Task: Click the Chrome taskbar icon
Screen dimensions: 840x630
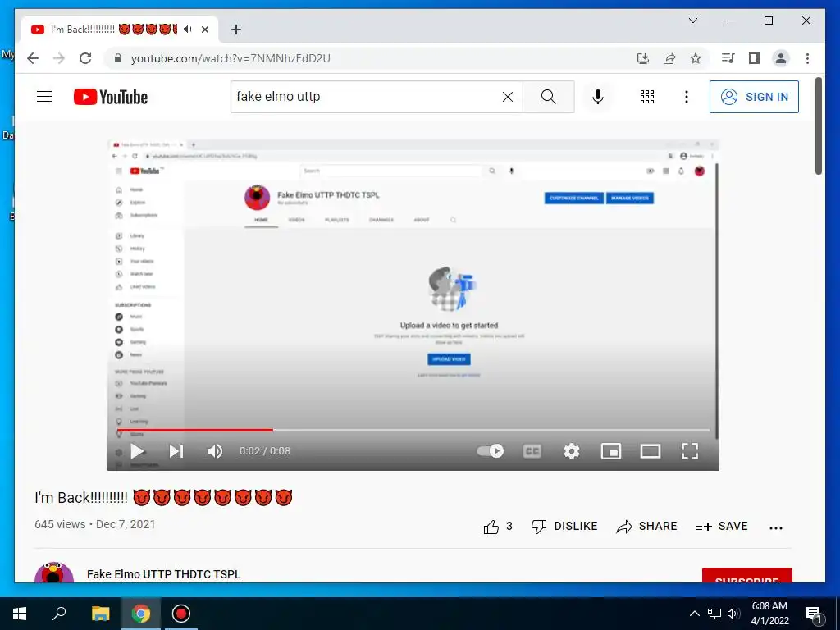Action: [141, 614]
